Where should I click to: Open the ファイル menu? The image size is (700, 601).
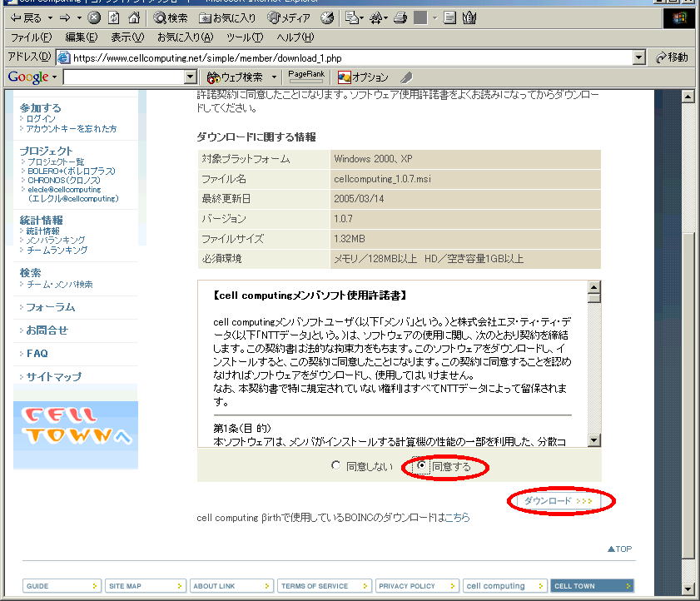[x=32, y=37]
